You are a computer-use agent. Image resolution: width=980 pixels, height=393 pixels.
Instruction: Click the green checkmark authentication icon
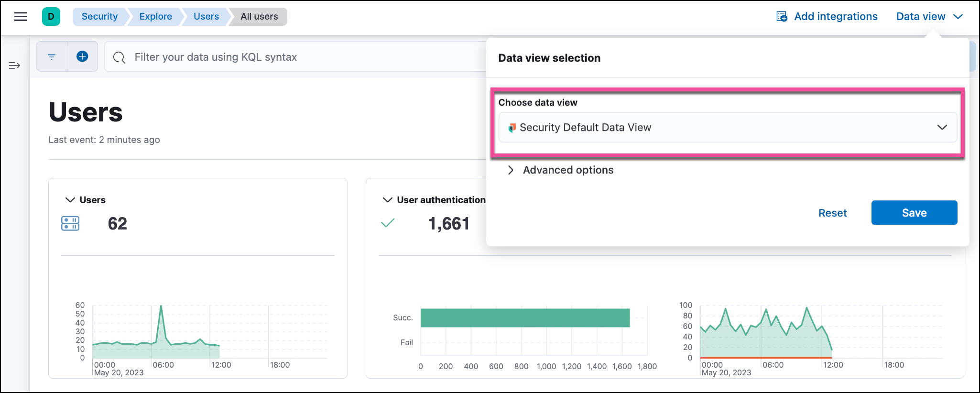pos(387,223)
